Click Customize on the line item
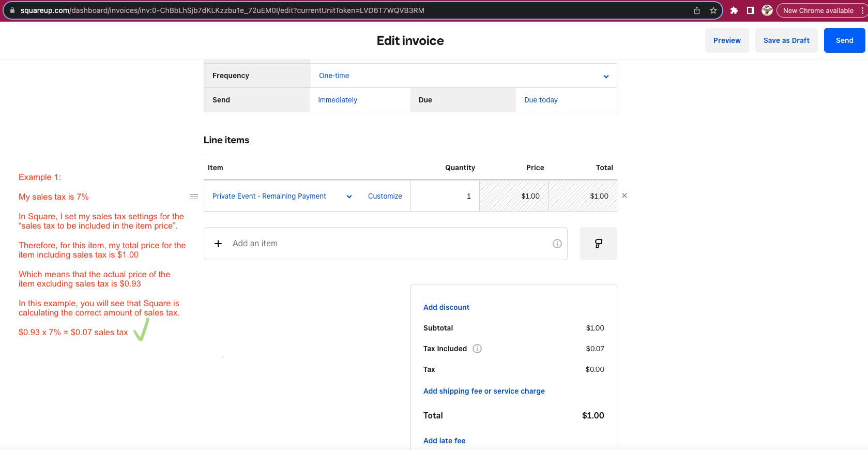Screen dimensions: 868x450 coord(385,196)
